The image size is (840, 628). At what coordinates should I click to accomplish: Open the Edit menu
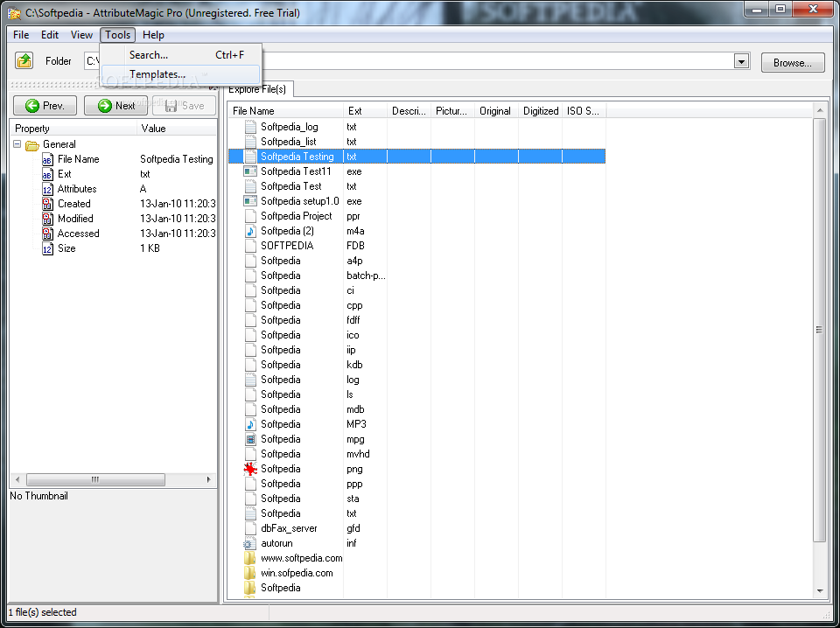pos(50,35)
